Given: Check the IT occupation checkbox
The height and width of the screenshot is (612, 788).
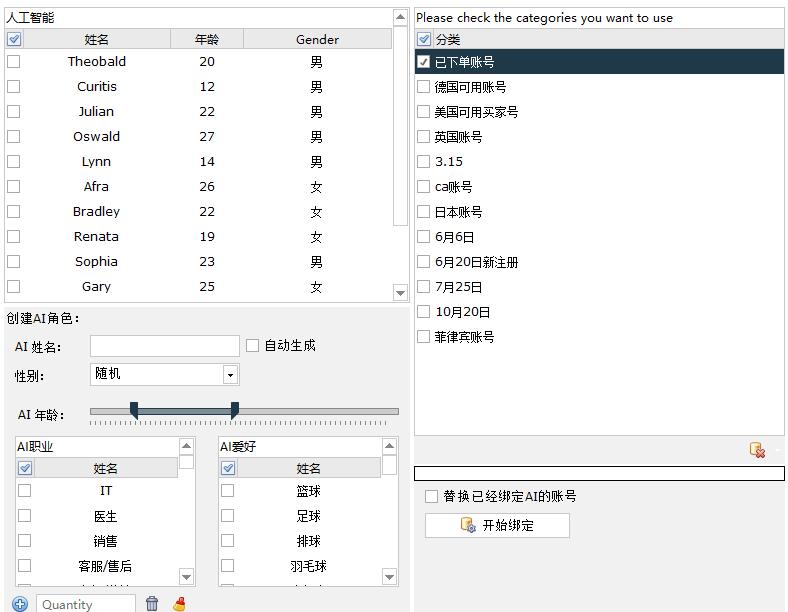Looking at the screenshot, I should point(25,490).
